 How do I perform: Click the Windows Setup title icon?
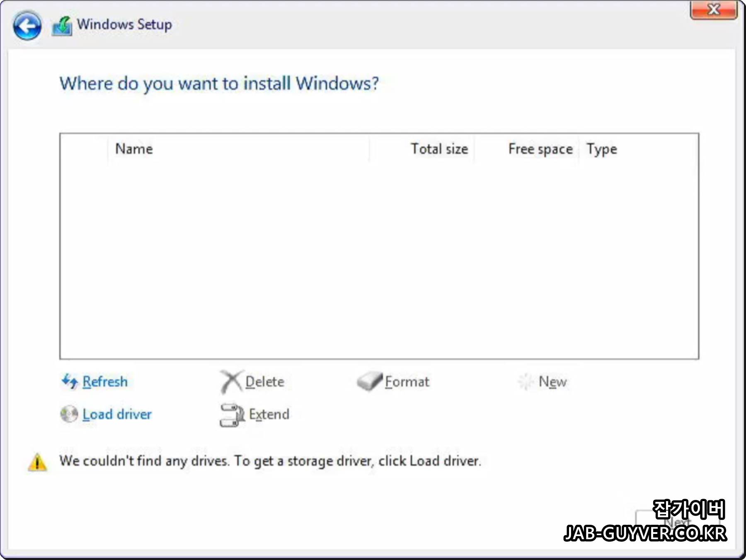tap(62, 26)
